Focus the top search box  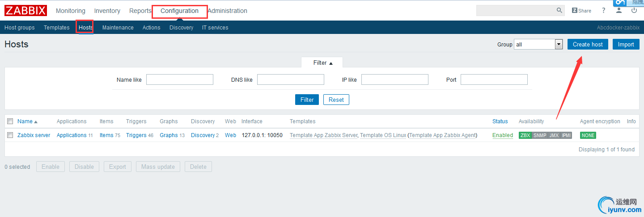516,10
